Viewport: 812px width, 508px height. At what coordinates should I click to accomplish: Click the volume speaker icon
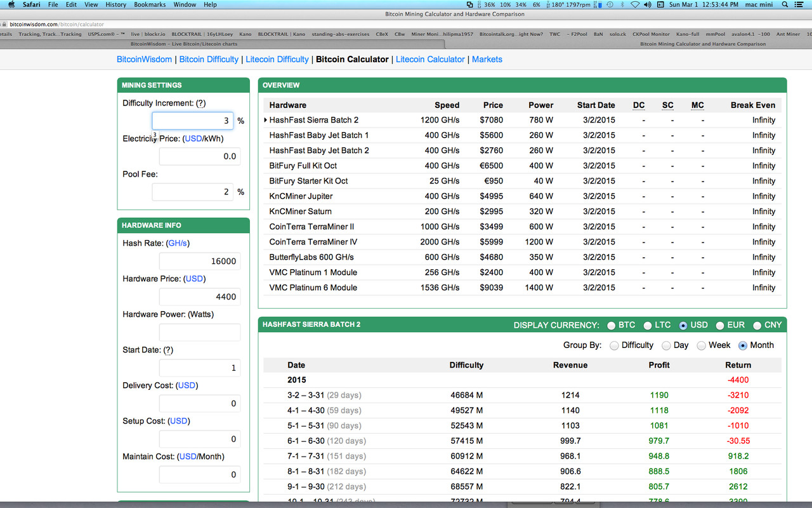[x=647, y=4]
